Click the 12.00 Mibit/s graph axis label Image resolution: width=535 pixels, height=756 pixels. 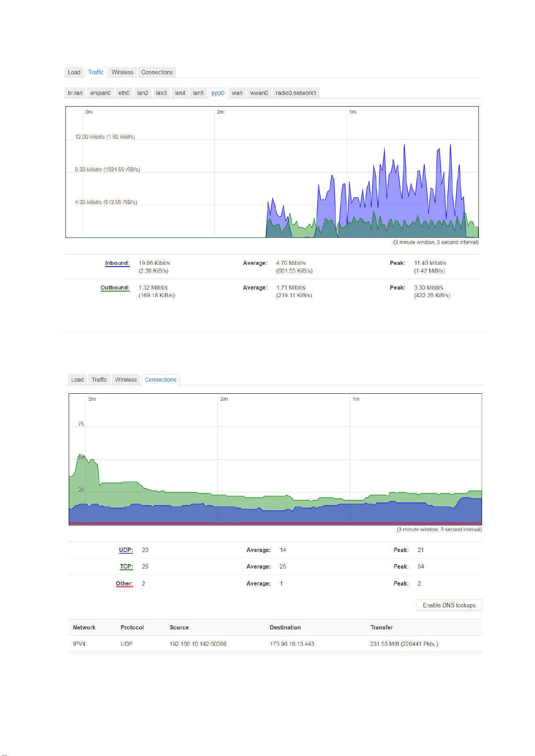pyautogui.click(x=105, y=136)
